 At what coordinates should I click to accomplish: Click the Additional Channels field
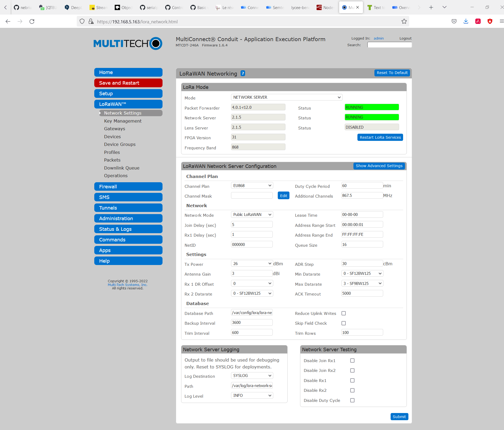pos(362,196)
